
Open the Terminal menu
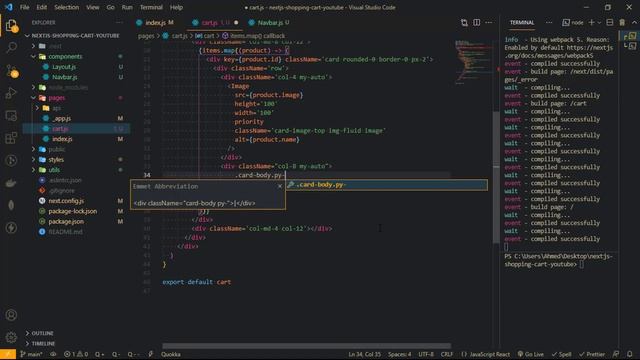pos(151,7)
